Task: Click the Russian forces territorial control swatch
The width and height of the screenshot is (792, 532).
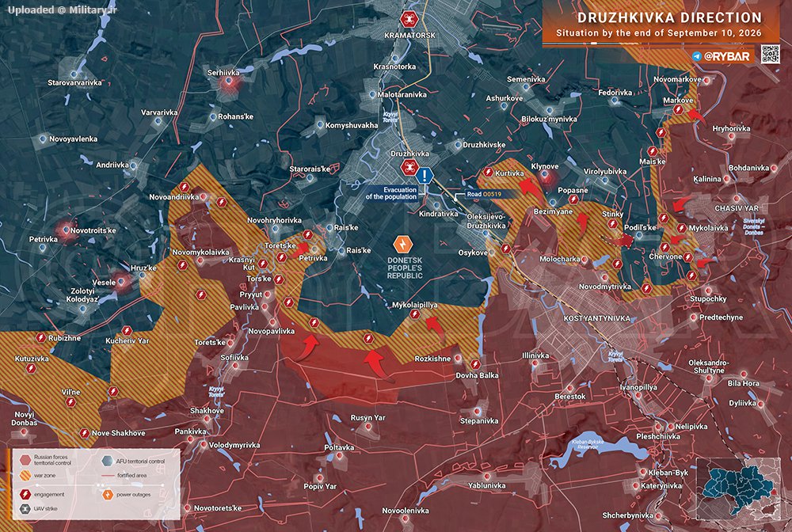Action: [26, 460]
